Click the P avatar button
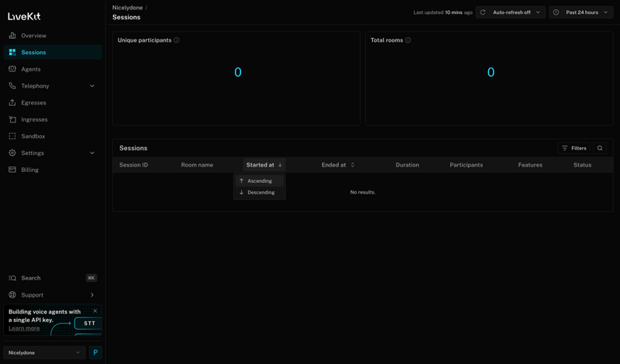 pos(95,352)
